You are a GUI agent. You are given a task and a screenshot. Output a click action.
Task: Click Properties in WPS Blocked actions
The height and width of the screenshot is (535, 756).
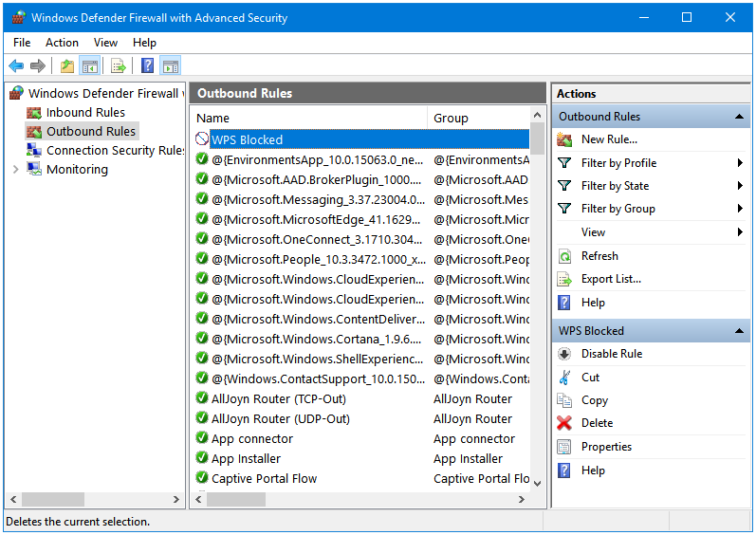coord(606,447)
